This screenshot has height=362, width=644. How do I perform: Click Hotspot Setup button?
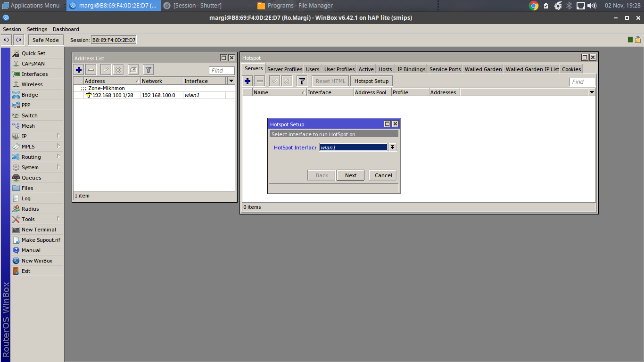pyautogui.click(x=372, y=81)
